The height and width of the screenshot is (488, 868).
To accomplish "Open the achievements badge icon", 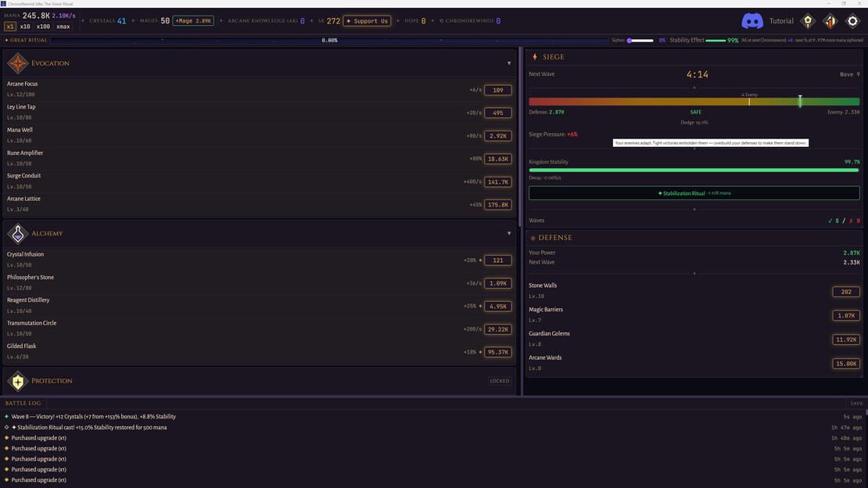I will (808, 21).
